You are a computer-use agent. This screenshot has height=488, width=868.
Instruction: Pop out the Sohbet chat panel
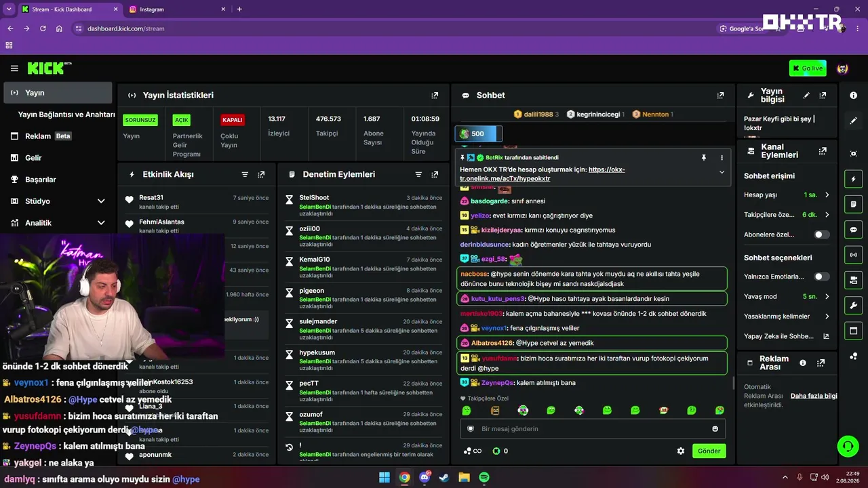click(x=720, y=96)
